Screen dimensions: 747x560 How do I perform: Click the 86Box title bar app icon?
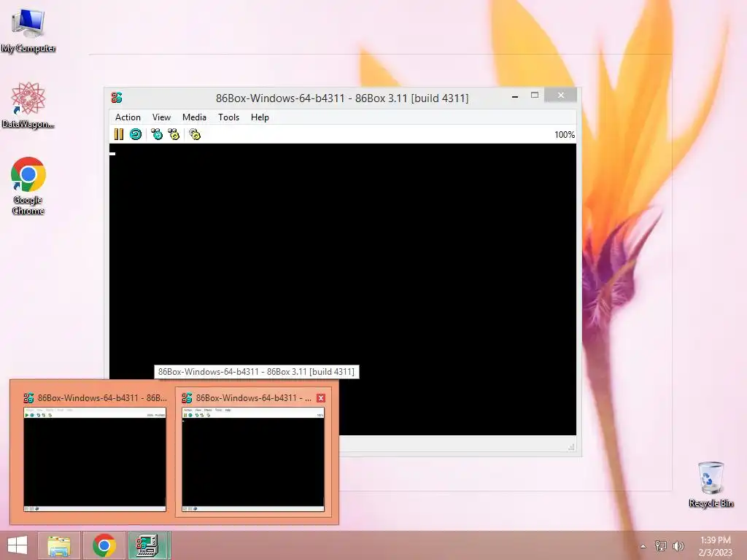coord(117,98)
